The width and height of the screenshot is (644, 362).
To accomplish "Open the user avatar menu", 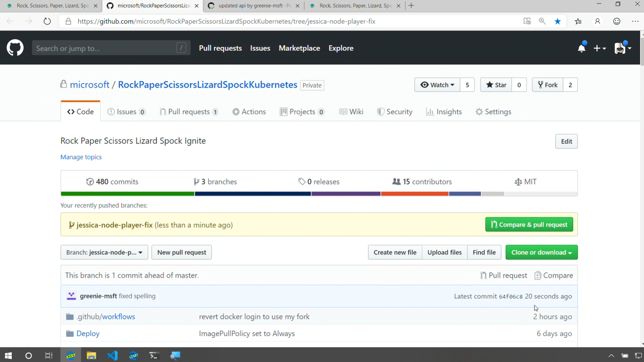I will click(623, 48).
